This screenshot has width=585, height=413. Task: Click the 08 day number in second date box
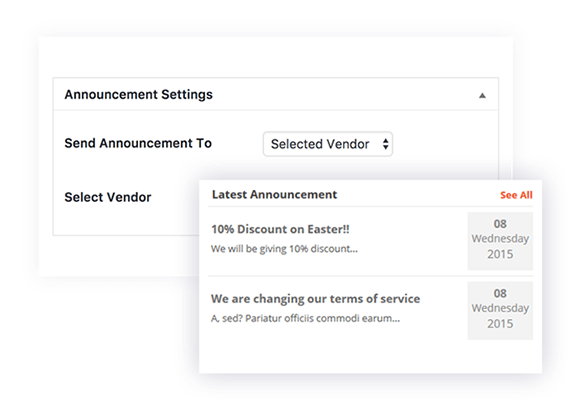pyautogui.click(x=500, y=294)
